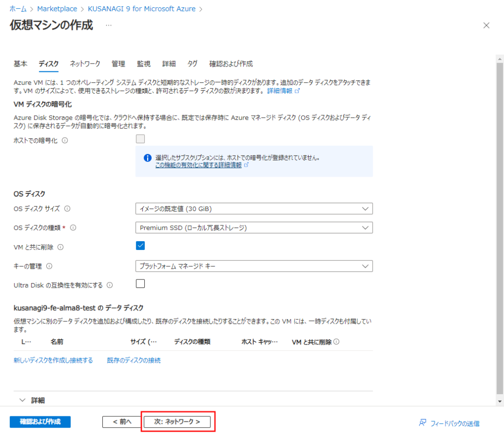Switch to the 基本 tab
Viewport: 504px width, 440px height.
click(x=20, y=63)
